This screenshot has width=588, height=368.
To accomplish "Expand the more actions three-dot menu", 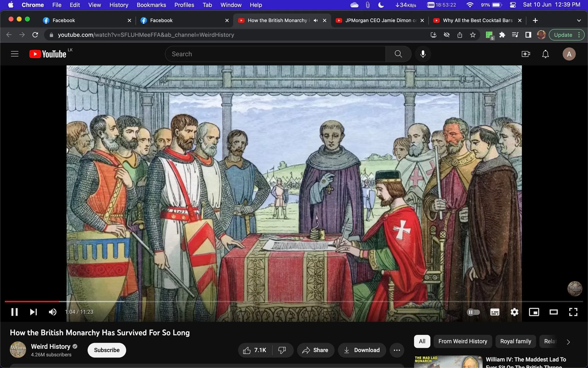I will coord(397,350).
